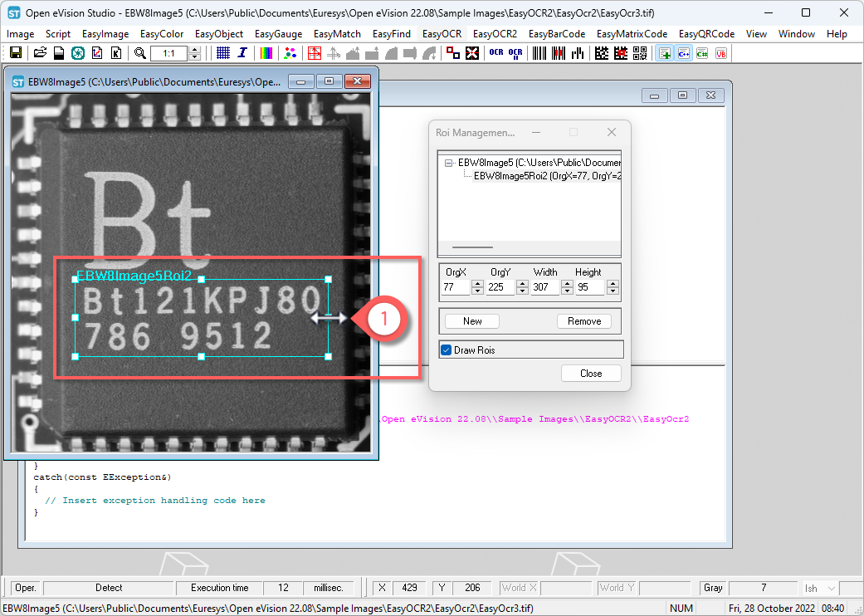Open the EasyOCR menu
The height and width of the screenshot is (616, 864).
point(442,33)
